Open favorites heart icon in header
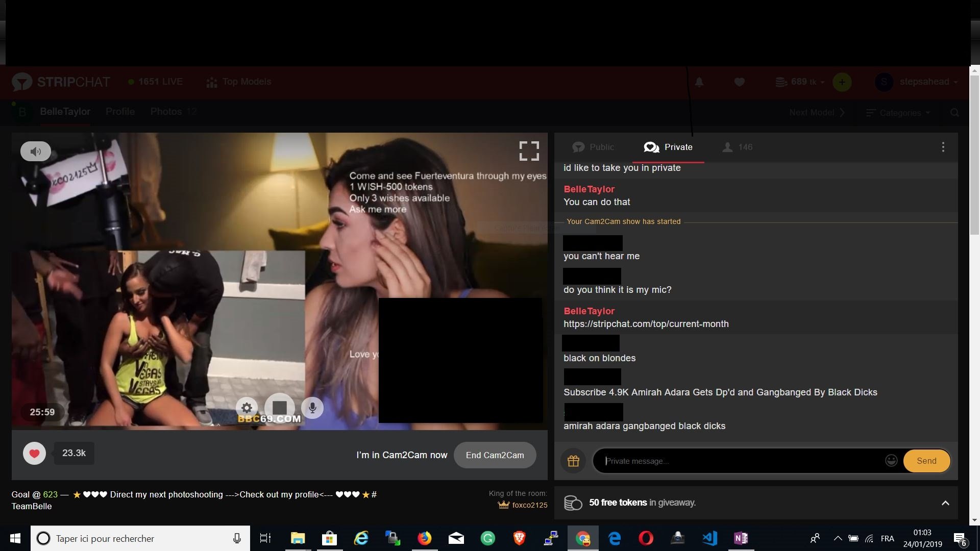The height and width of the screenshot is (551, 980). click(x=739, y=82)
